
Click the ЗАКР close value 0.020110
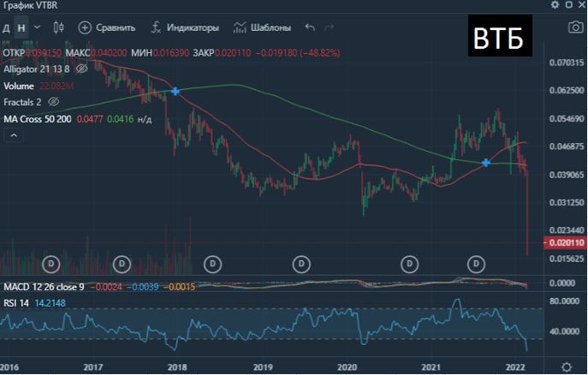[x=233, y=53]
